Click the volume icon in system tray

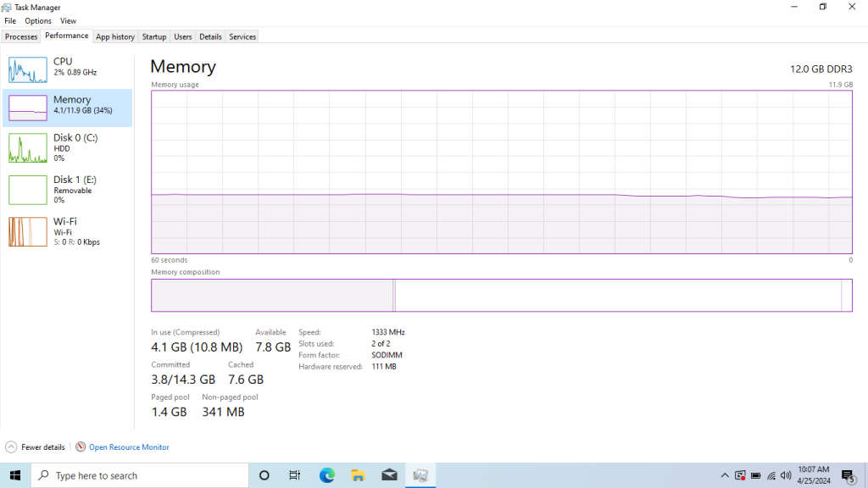(785, 475)
